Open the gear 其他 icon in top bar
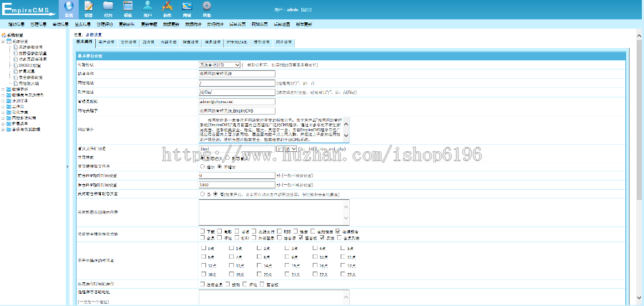The width and height of the screenshot is (644, 306). (x=207, y=6)
